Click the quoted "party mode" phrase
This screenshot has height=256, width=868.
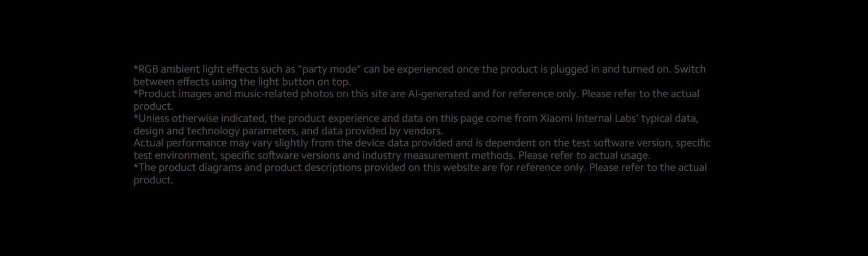[329, 69]
